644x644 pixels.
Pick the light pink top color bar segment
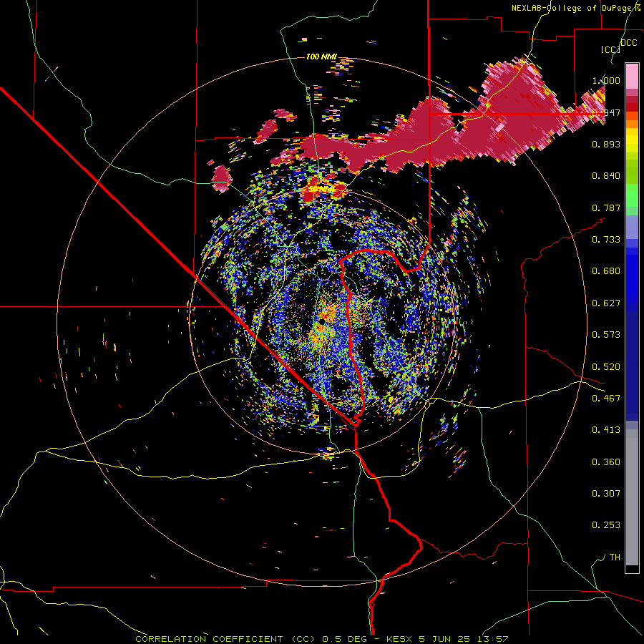632,76
